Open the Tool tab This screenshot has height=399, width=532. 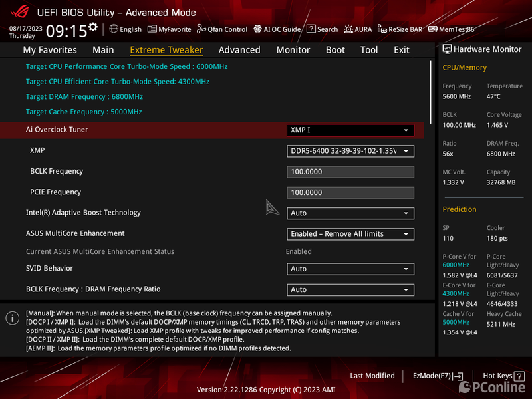coord(369,50)
